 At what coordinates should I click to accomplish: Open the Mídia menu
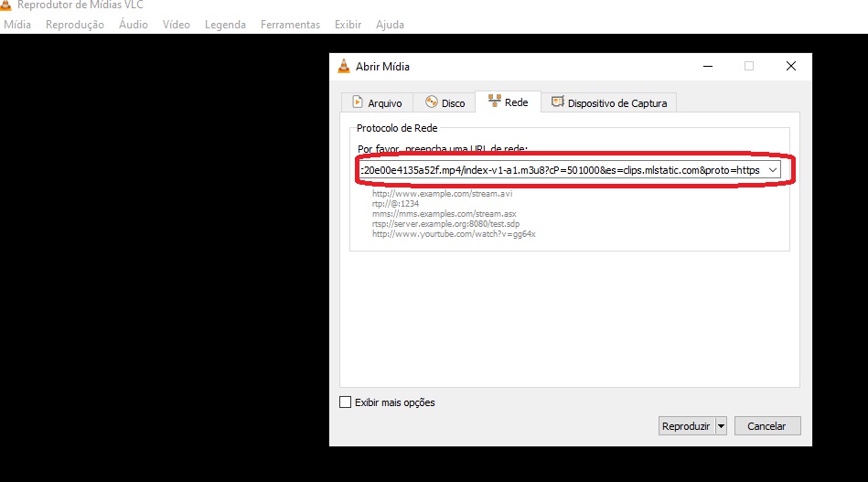(x=17, y=25)
